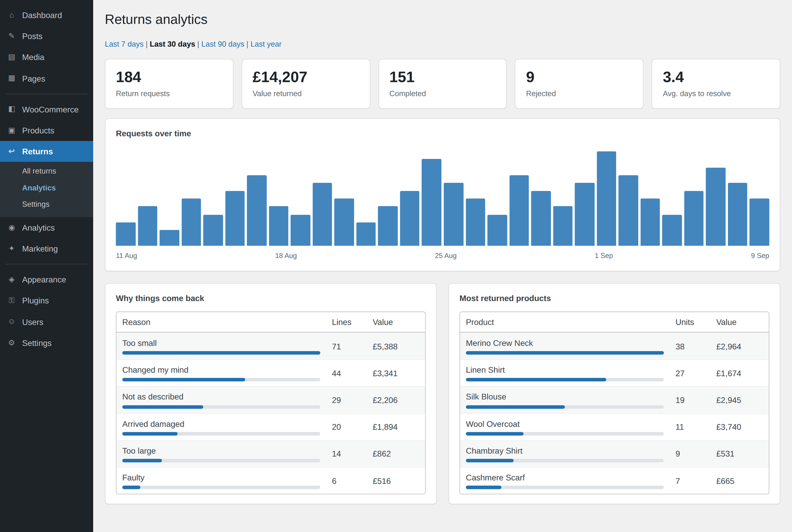Click the Appearance diamond icon
Screen dimensions: 792x532
[12, 280]
